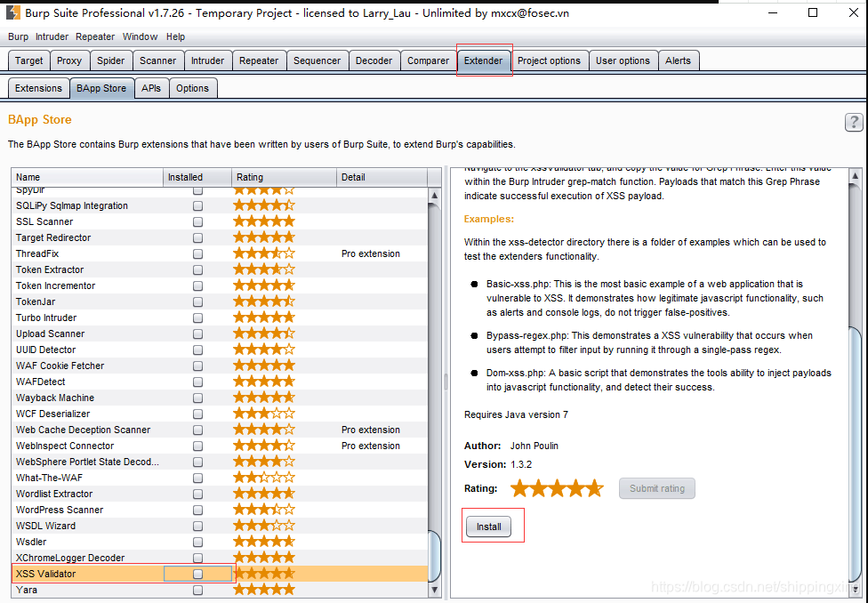Click the large rating stars in detail pane

pos(557,488)
